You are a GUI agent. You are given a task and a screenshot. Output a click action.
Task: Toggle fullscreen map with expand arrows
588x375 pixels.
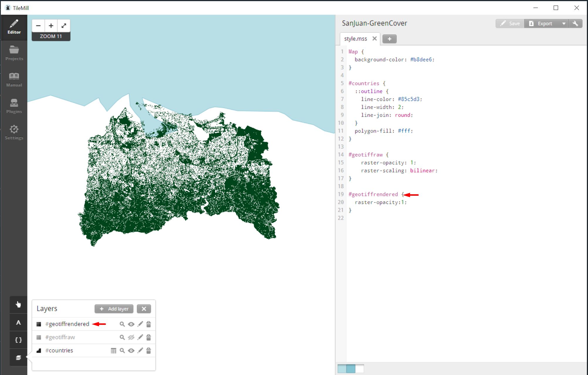(64, 26)
